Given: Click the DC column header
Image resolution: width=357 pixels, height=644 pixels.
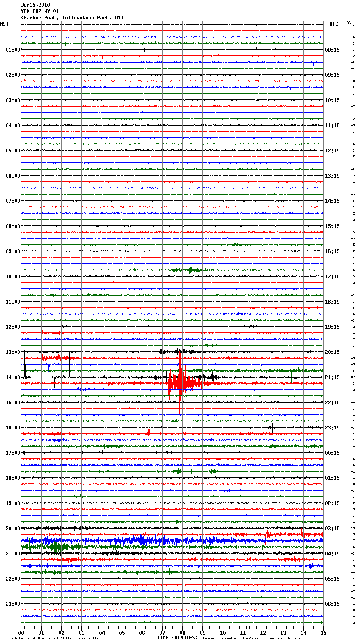Looking at the screenshot, I should click(x=349, y=23).
